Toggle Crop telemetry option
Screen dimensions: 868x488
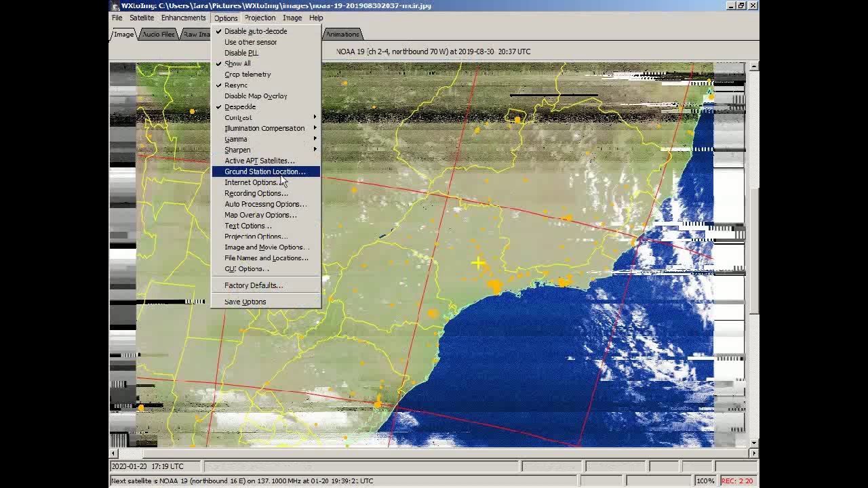(266, 75)
